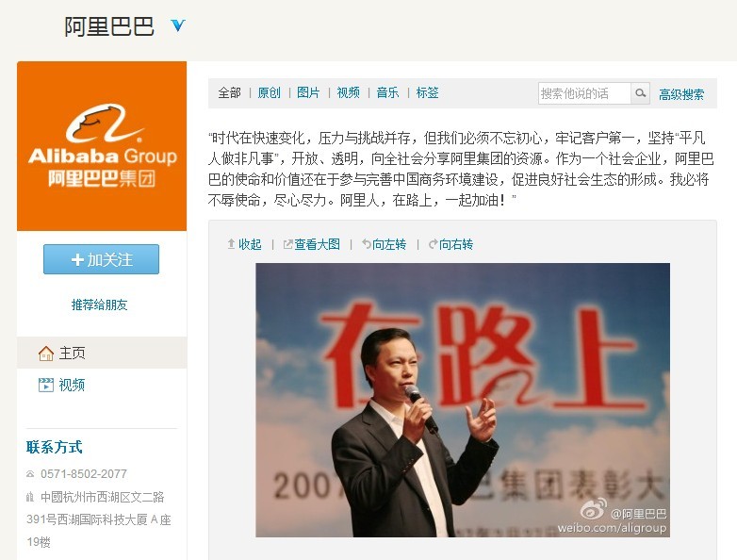Click the 推荐给朋友 link

99,305
